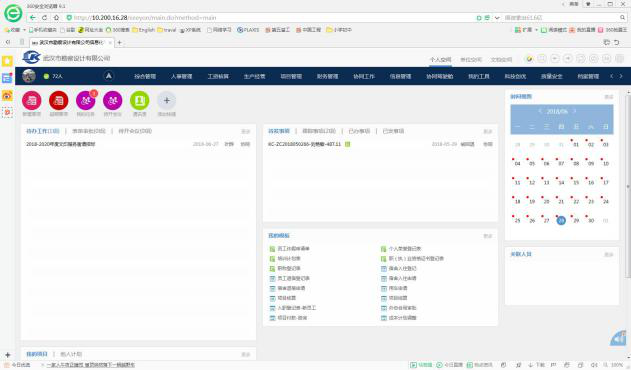This screenshot has height=370, width=631.
Task: Click the circular A icon in navigation bar
Action: coord(109,76)
